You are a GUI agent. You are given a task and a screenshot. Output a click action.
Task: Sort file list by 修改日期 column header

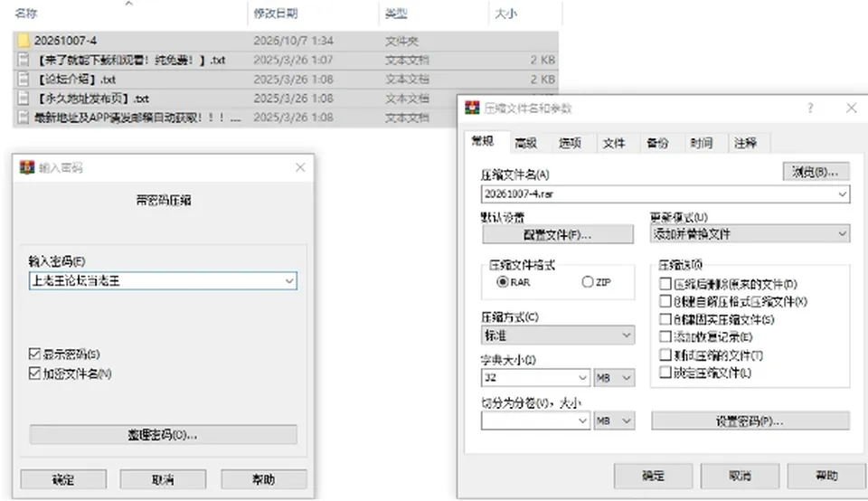tap(276, 14)
